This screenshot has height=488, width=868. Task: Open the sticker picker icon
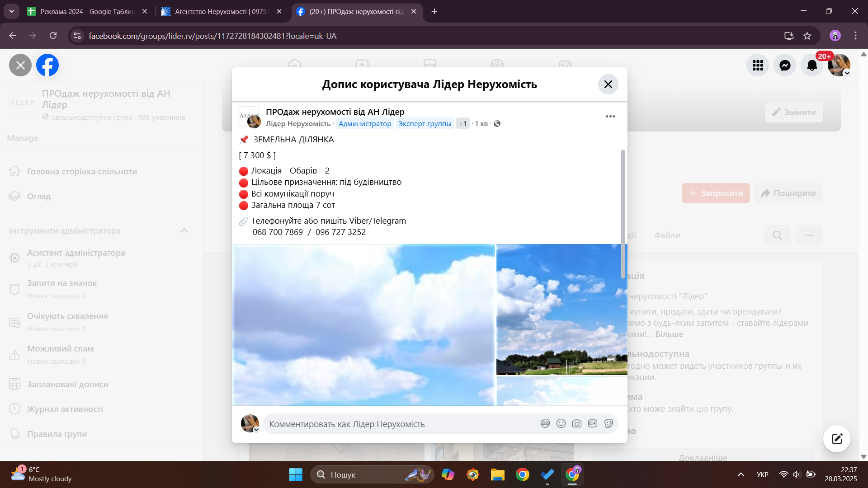tap(609, 423)
